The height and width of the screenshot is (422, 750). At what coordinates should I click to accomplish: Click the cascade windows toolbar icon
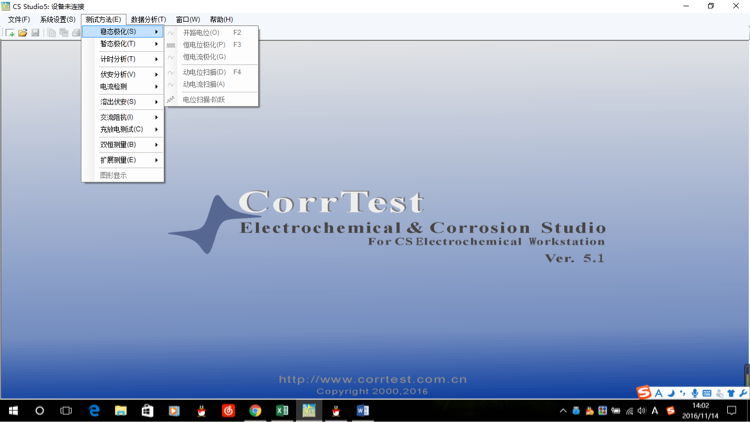coord(64,33)
